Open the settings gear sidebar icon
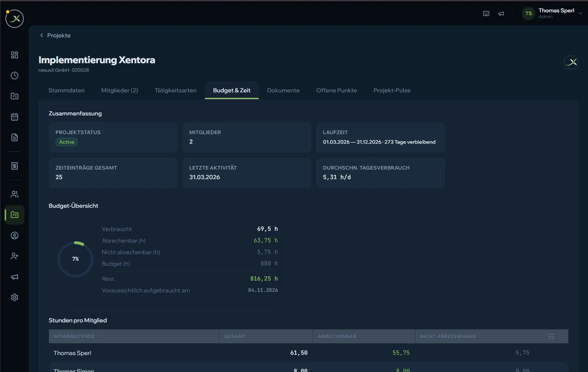This screenshot has height=372, width=588. point(14,297)
